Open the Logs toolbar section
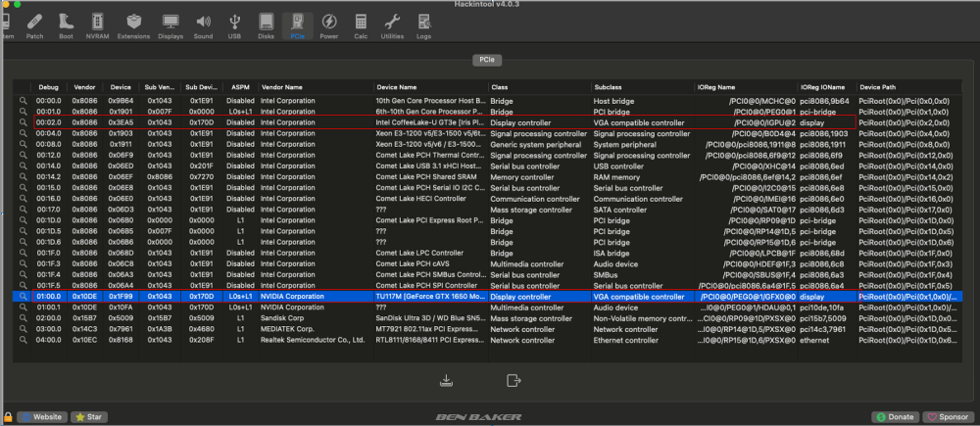The image size is (980, 426). click(x=423, y=25)
